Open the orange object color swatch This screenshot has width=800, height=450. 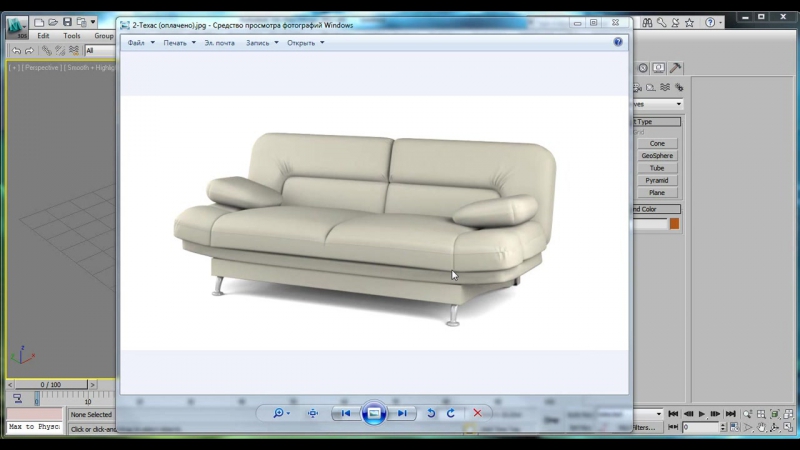[x=674, y=224]
